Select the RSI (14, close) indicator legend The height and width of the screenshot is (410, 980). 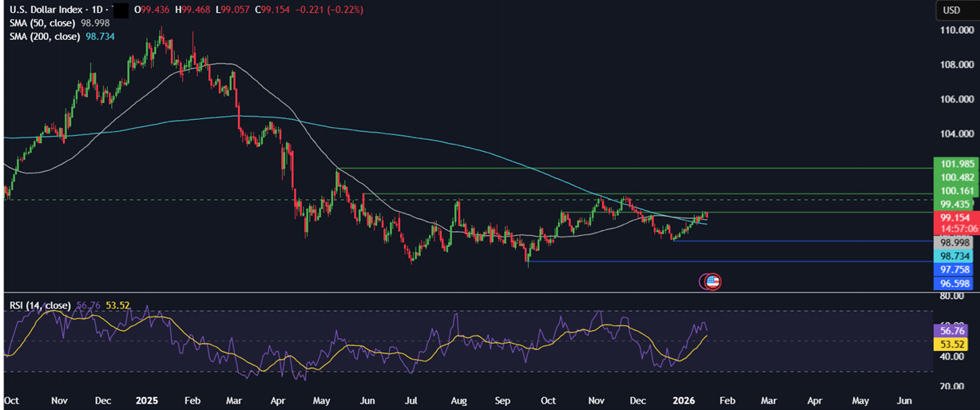tap(40, 305)
